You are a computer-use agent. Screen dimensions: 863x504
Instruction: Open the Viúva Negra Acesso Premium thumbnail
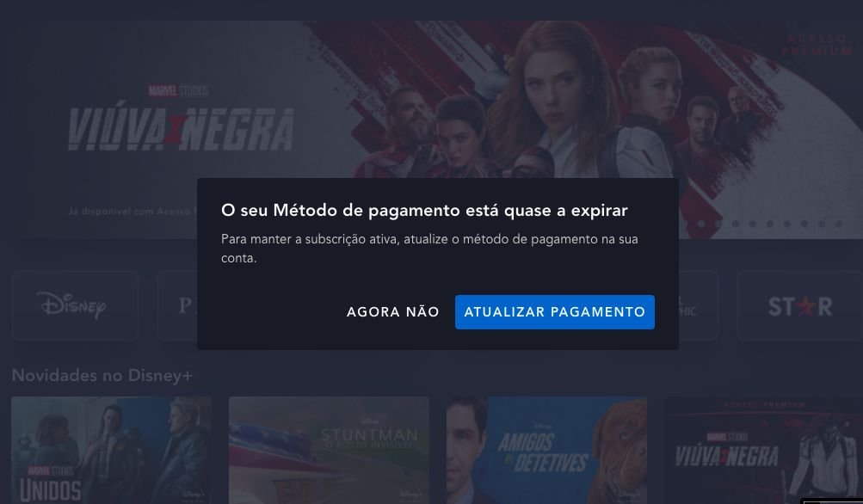(x=764, y=450)
